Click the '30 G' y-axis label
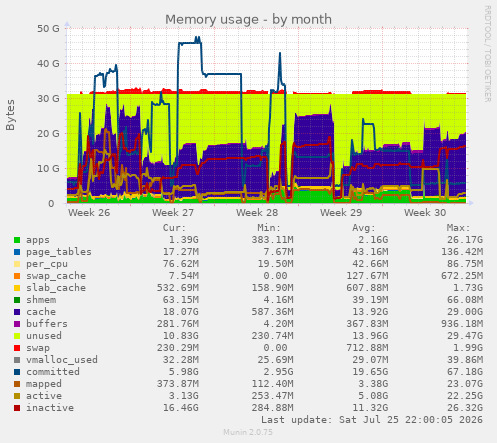This screenshot has width=497, height=443. tap(48, 99)
